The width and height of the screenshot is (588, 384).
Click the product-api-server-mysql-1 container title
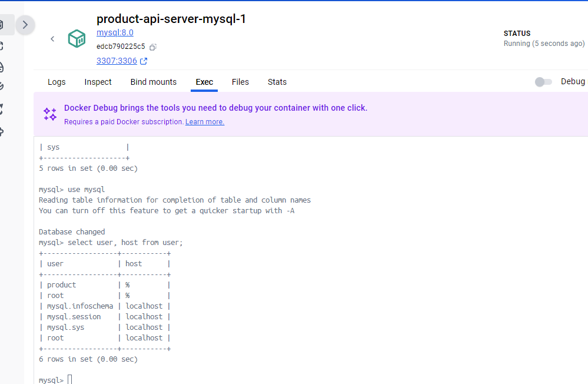pyautogui.click(x=171, y=19)
